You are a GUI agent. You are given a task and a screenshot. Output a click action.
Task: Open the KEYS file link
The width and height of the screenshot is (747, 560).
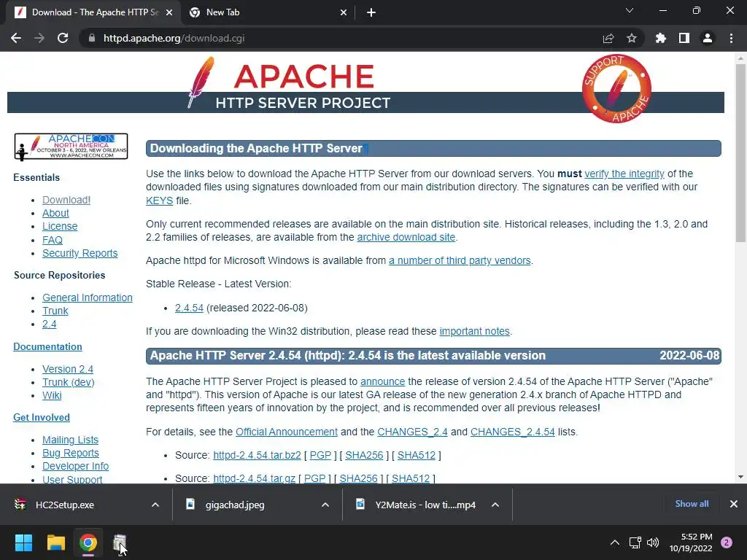click(159, 201)
